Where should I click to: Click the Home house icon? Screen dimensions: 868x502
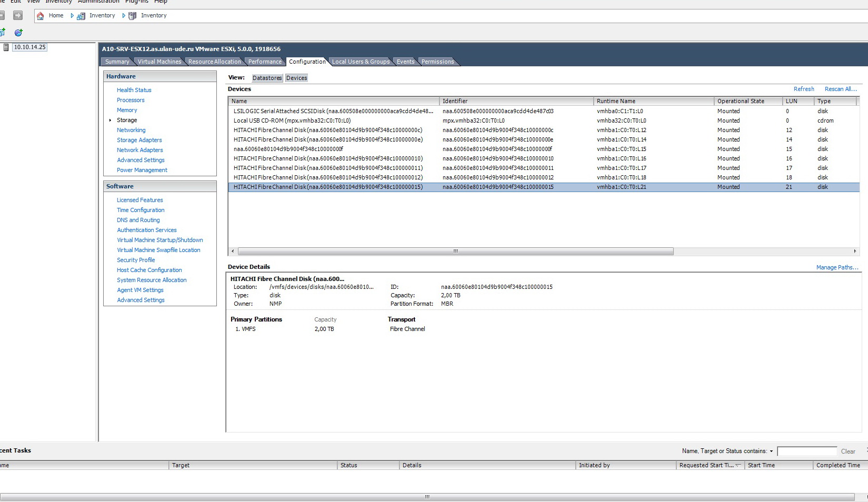41,16
